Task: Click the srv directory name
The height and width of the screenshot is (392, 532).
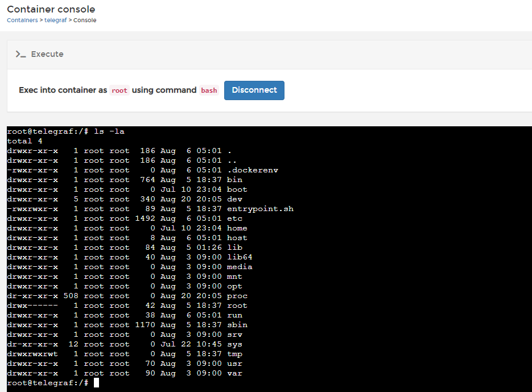Action: (x=235, y=335)
